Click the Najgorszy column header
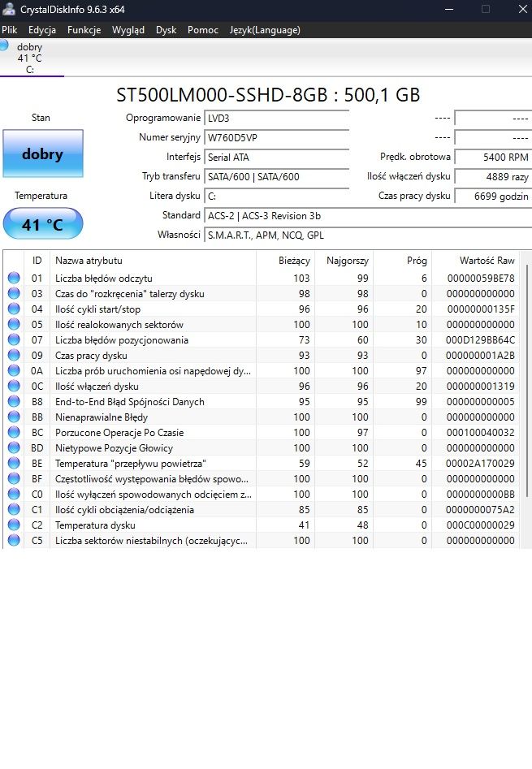The height and width of the screenshot is (769, 532). pos(344,261)
